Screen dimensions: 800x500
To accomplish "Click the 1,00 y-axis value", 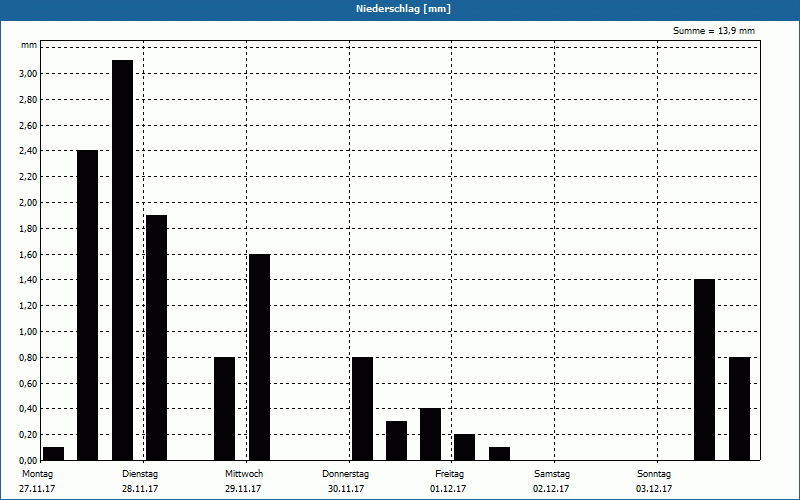I will [28, 332].
